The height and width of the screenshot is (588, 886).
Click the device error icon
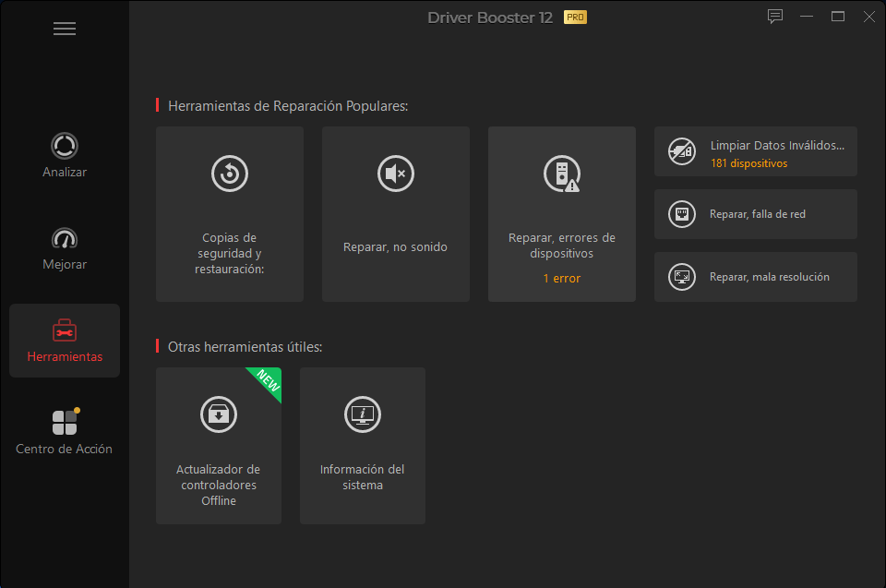562,174
